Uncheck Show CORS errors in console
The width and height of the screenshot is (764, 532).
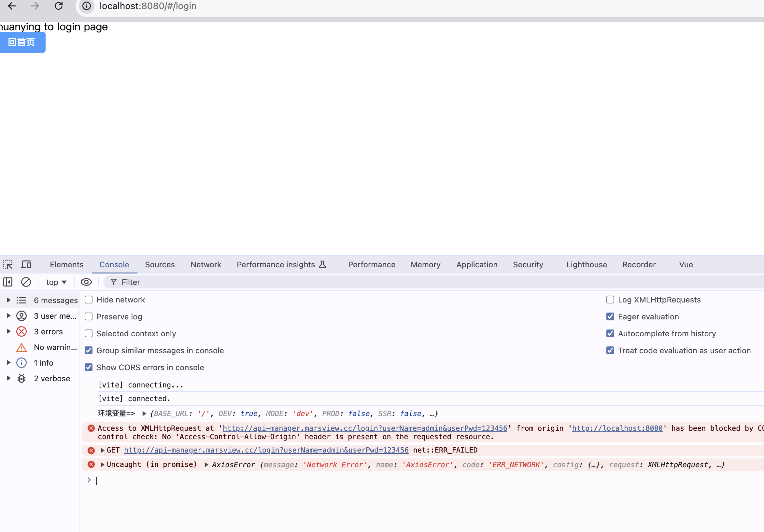pos(89,368)
